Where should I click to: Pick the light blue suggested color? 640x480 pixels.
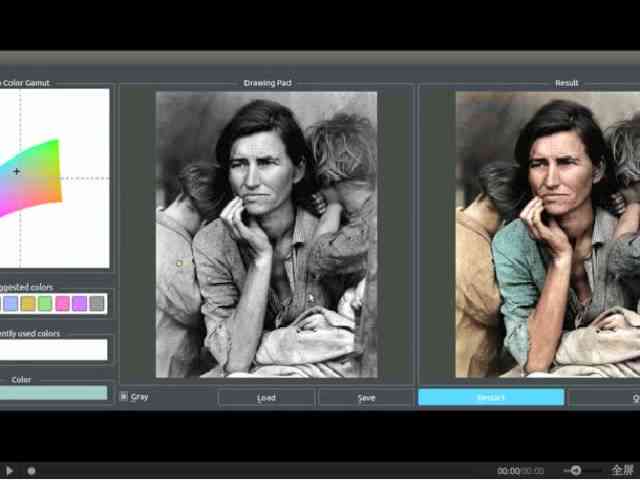pyautogui.click(x=11, y=304)
